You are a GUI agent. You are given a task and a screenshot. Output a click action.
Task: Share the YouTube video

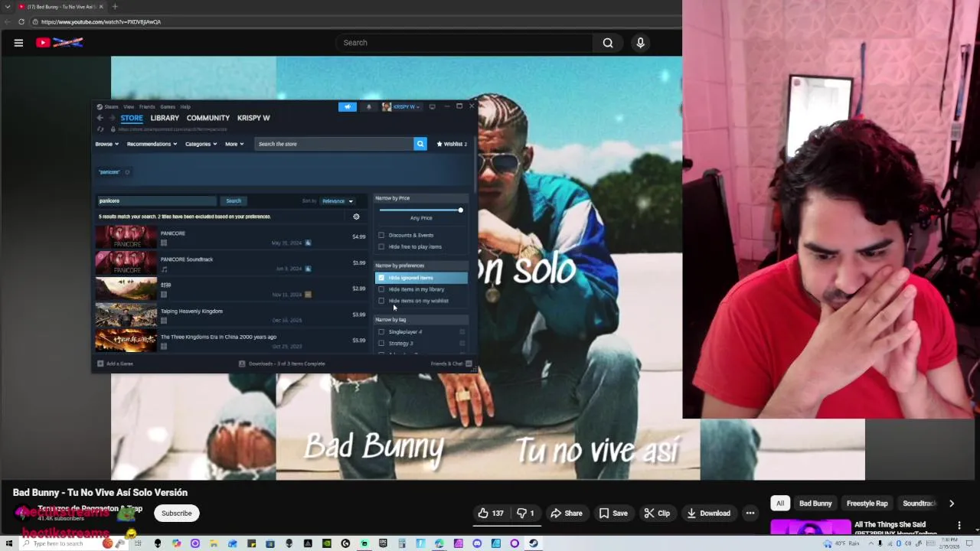pyautogui.click(x=567, y=513)
